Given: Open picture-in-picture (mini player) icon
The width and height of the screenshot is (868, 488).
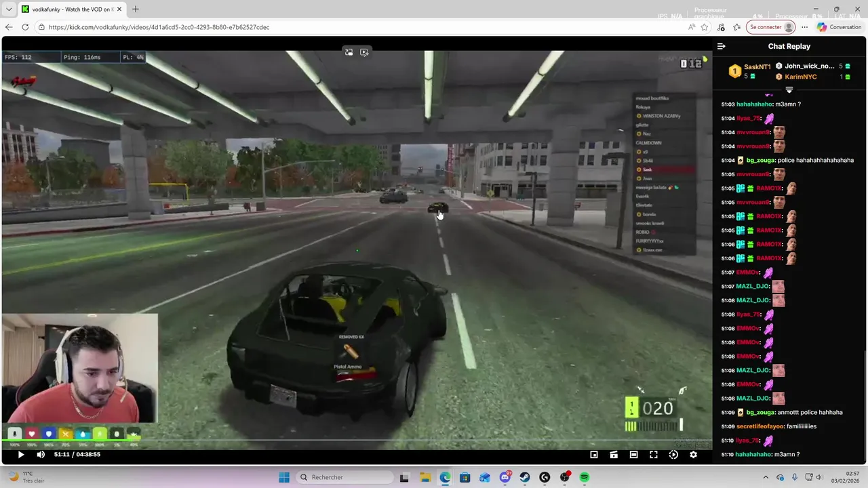Looking at the screenshot, I should point(594,455).
